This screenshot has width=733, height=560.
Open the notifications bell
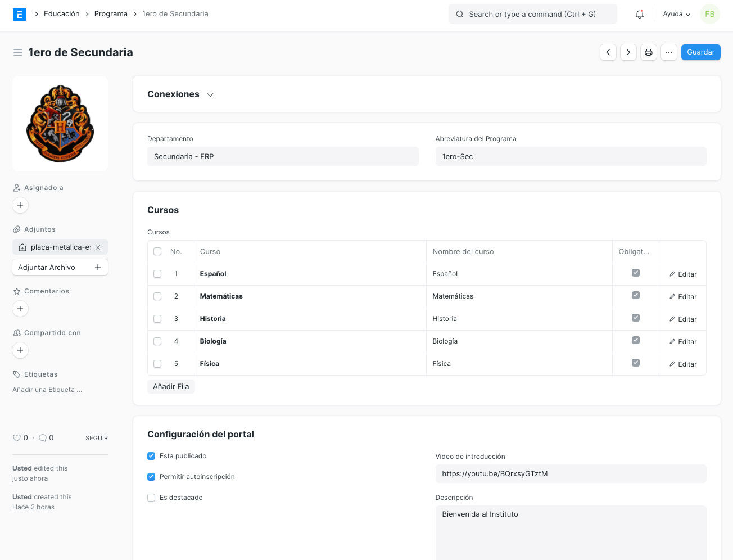[640, 14]
